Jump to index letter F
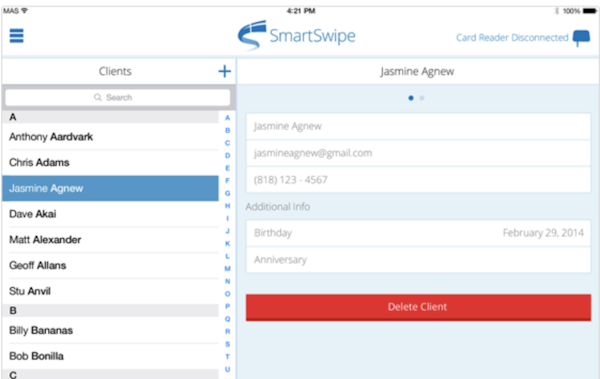The height and width of the screenshot is (379, 600). 227,181
